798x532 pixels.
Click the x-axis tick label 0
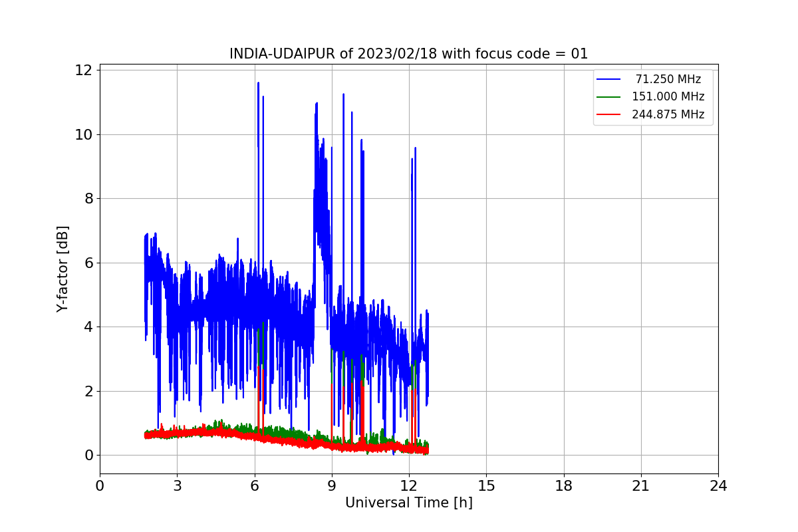pyautogui.click(x=100, y=486)
